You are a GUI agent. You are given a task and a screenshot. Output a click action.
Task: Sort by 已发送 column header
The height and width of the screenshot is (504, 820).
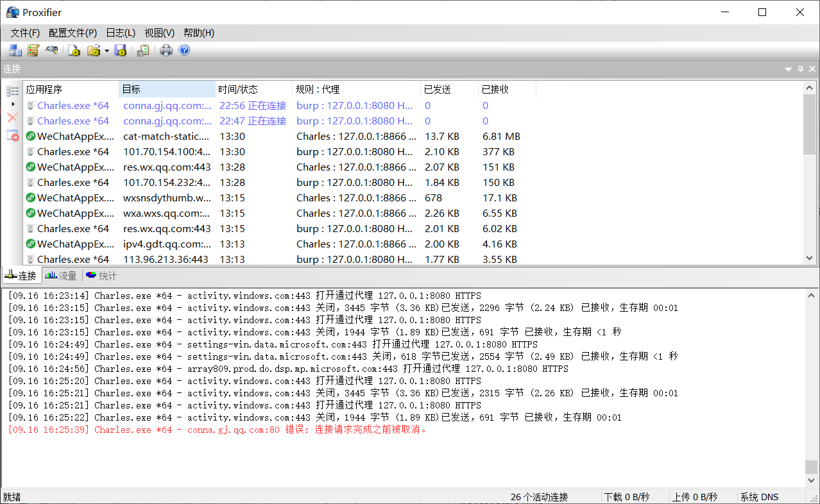[x=449, y=89]
